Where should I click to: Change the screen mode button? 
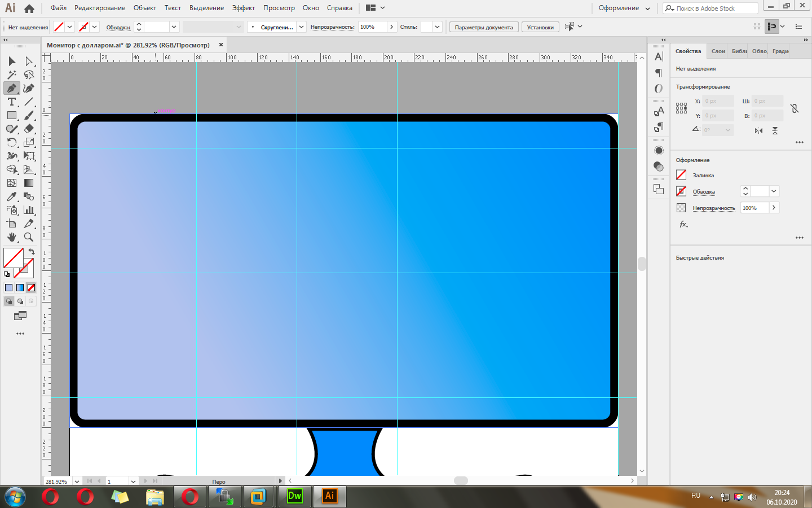click(x=20, y=316)
